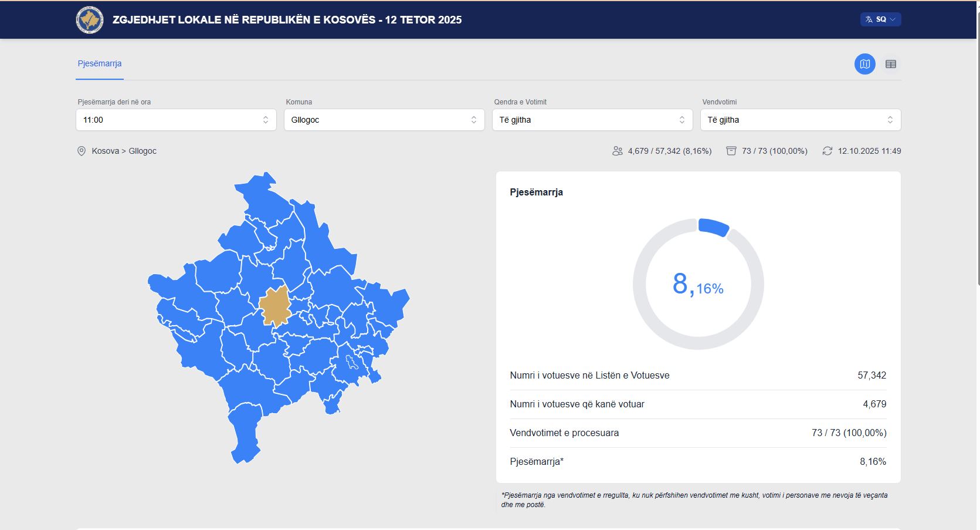Screen dimensions: 980x530
Task: Expand the Vendvotimi dropdown
Action: pyautogui.click(x=801, y=120)
